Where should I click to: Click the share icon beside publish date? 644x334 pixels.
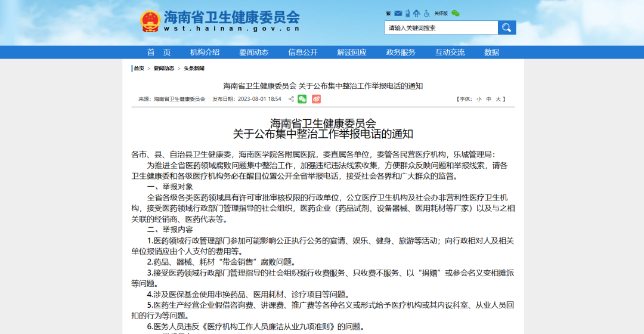pyautogui.click(x=291, y=99)
